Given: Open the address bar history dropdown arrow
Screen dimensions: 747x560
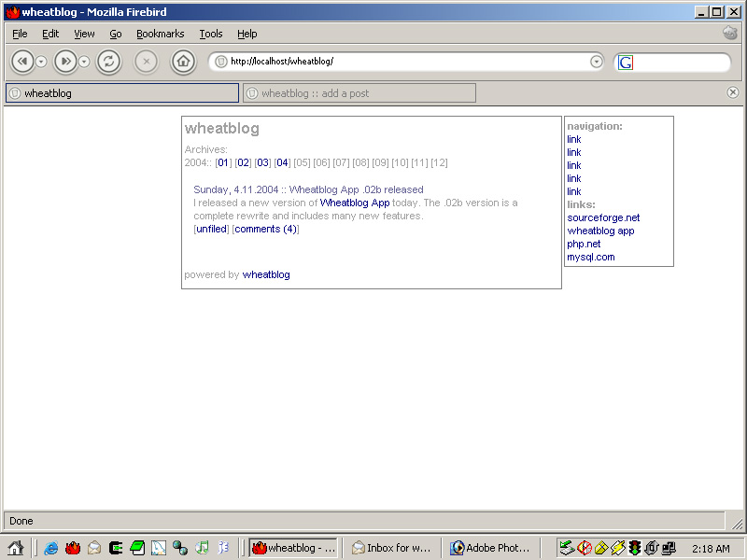Looking at the screenshot, I should [597, 62].
